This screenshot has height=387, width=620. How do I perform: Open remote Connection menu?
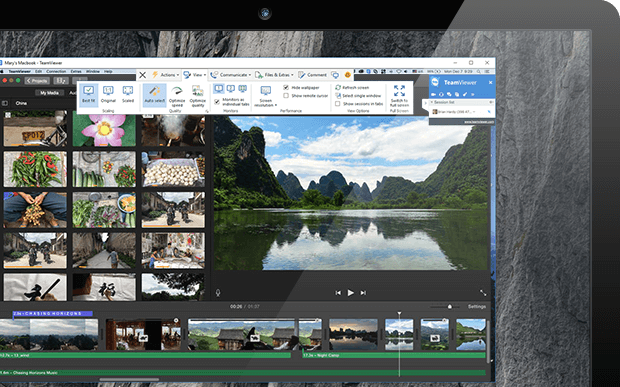coord(56,72)
